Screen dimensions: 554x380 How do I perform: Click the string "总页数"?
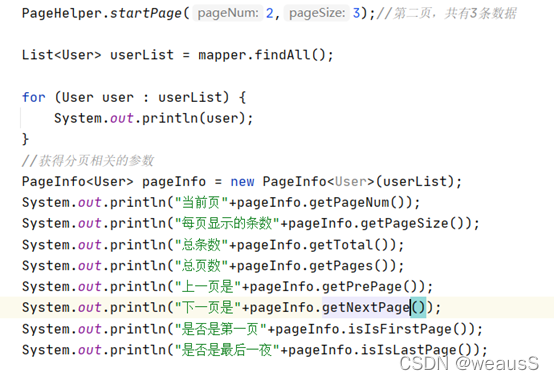pos(201,265)
